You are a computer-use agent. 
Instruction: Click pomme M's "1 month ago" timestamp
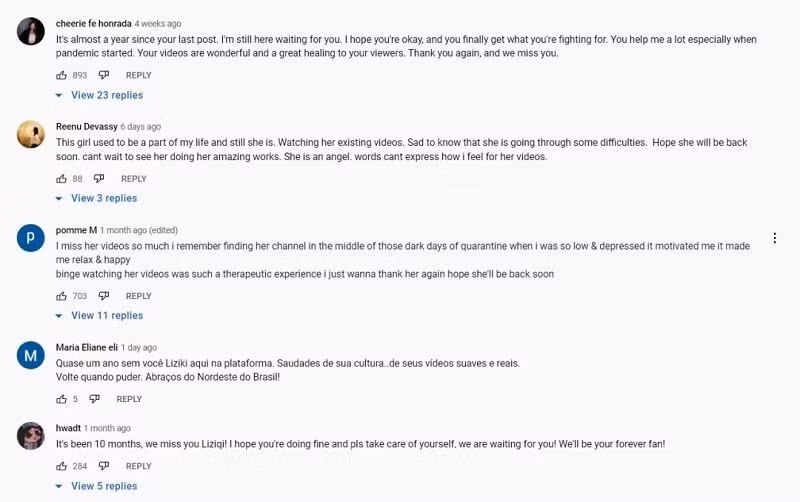click(x=123, y=230)
